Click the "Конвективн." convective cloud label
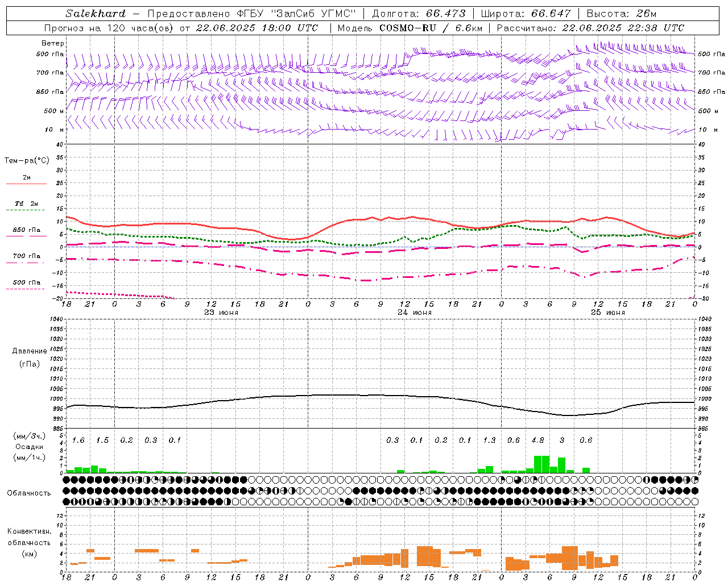 [x=30, y=531]
